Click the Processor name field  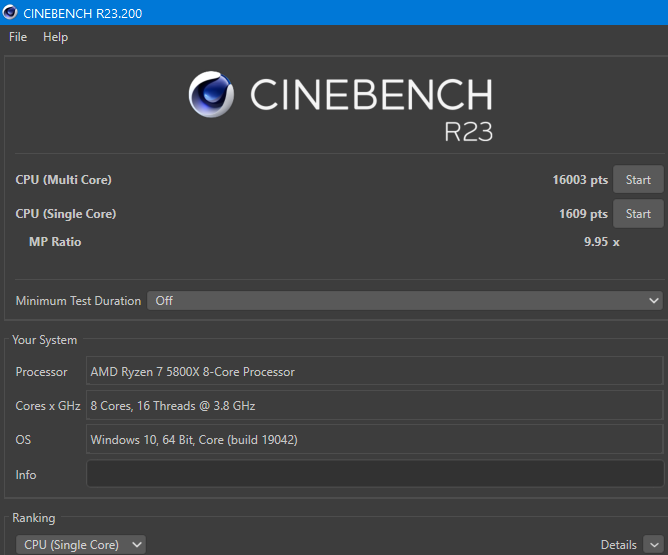[375, 371]
